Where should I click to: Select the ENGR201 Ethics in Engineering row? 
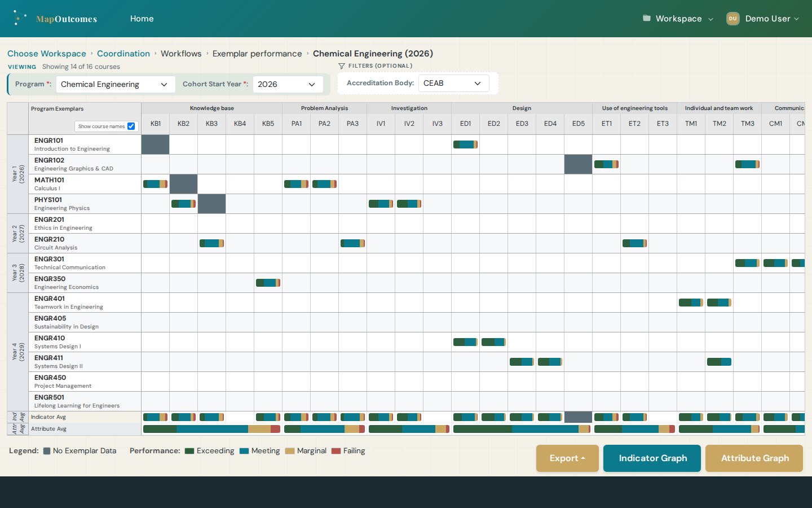pos(85,224)
